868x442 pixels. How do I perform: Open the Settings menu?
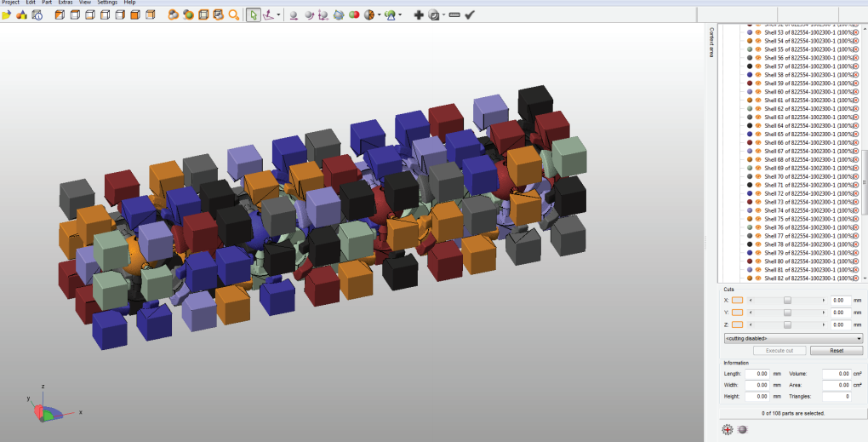[107, 3]
